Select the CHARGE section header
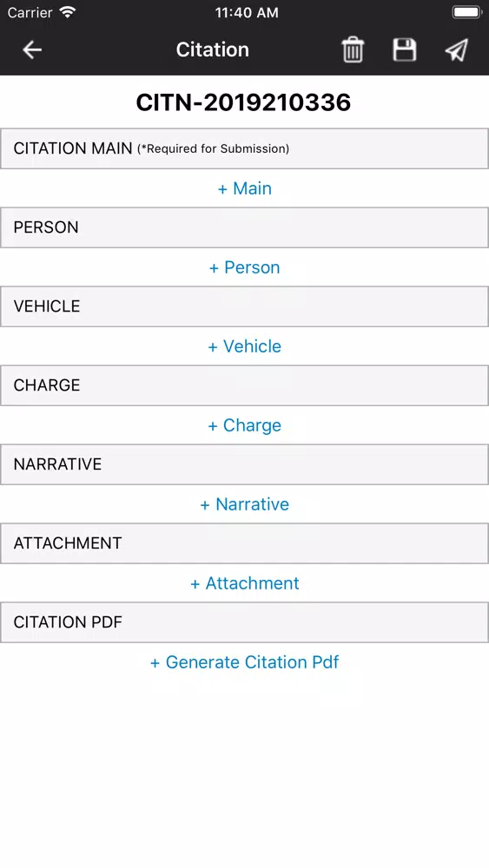This screenshot has width=489, height=868. tap(244, 385)
